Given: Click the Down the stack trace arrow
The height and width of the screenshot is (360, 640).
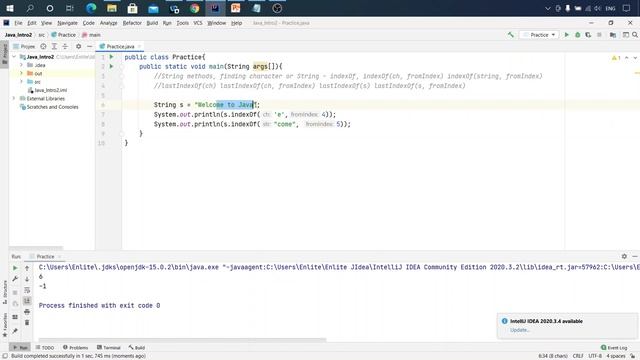Looking at the screenshot, I should pyautogui.click(x=27, y=279).
